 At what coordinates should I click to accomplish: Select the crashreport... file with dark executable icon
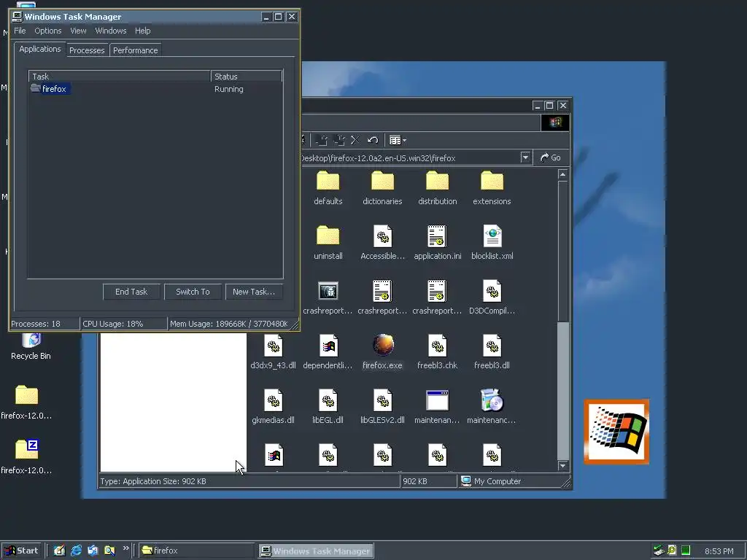pos(328,297)
